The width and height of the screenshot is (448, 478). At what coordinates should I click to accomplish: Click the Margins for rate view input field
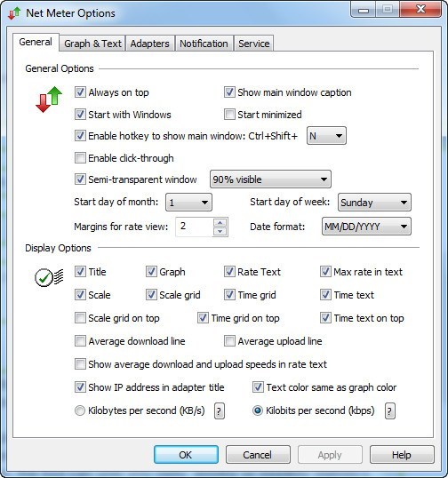(195, 227)
